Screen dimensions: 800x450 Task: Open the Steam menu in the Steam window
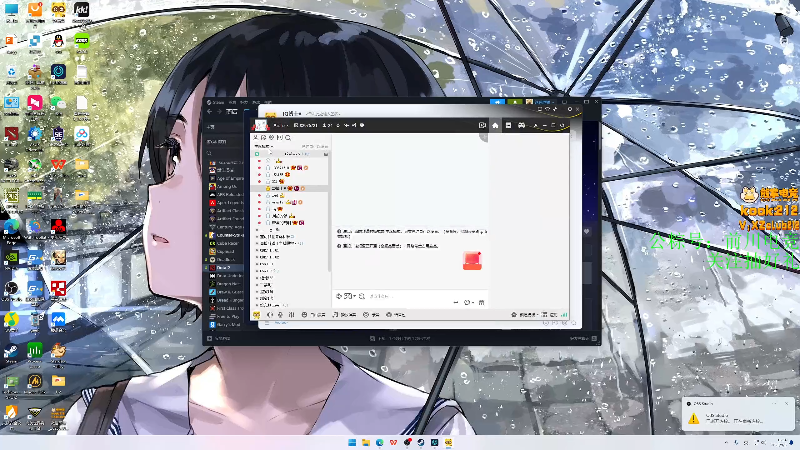click(216, 102)
